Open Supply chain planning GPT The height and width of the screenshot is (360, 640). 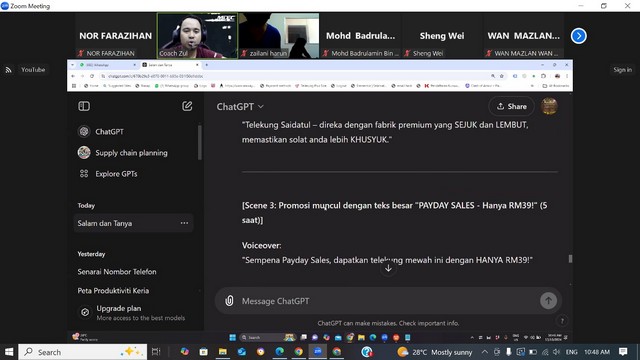coord(122,153)
